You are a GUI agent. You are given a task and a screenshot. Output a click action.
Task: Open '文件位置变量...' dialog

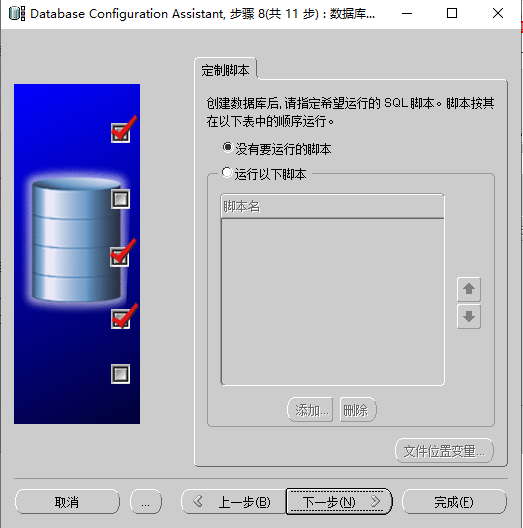(x=444, y=451)
